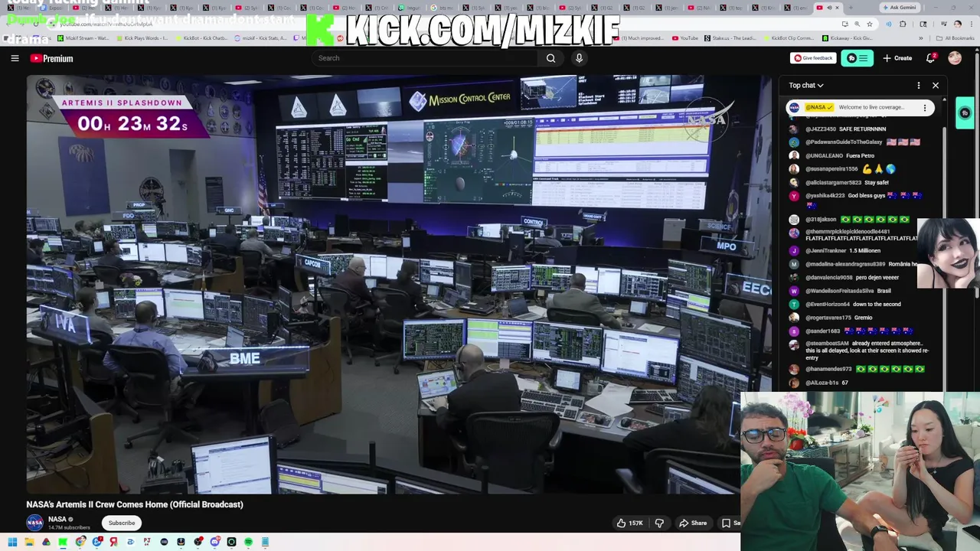The image size is (980, 551).
Task: Click the video title text
Action: coord(135,504)
